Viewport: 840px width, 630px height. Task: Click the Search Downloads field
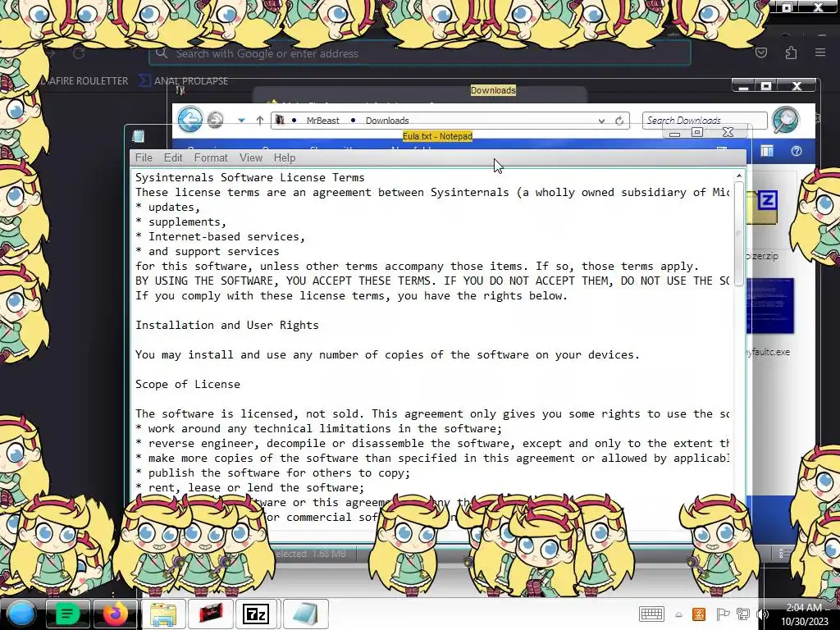coord(705,121)
